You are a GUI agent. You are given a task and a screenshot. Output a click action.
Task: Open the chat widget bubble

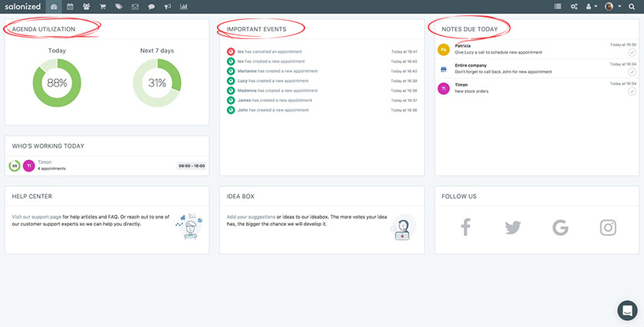coord(627,310)
